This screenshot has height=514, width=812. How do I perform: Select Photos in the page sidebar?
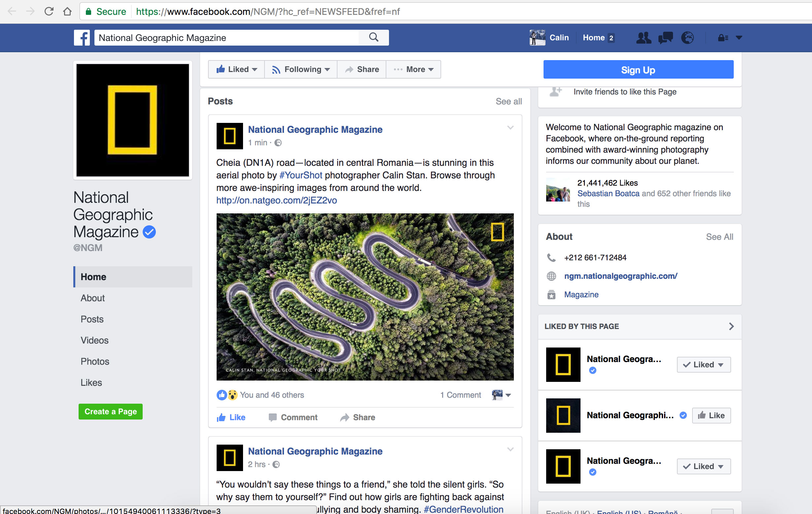point(95,362)
